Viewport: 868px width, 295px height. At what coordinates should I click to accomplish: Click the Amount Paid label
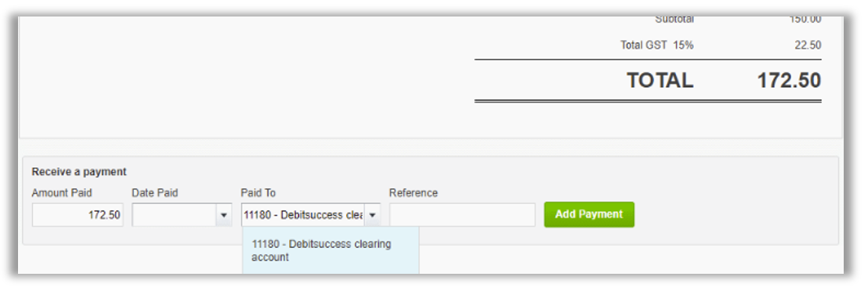[x=62, y=193]
